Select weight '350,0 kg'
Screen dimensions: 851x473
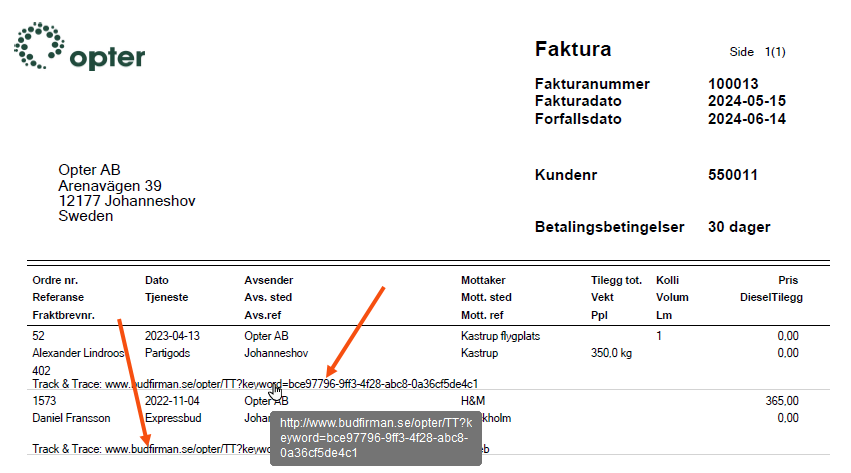coord(611,353)
